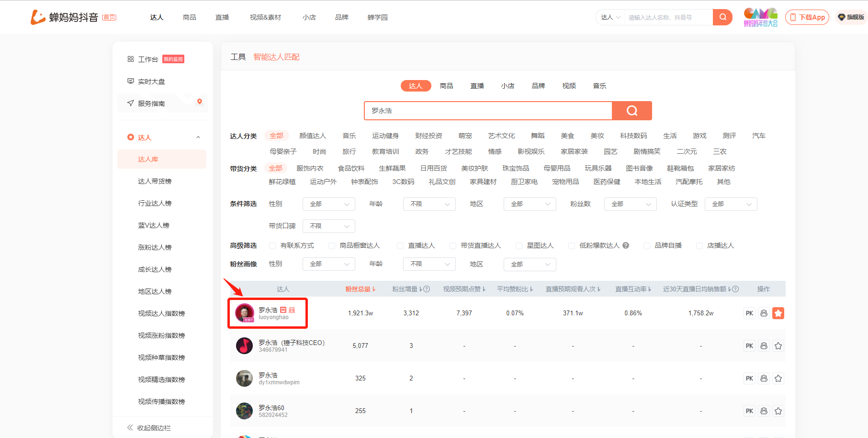Click monitor icon in 锤子科技CEO row
This screenshot has width=868, height=438.
(764, 346)
